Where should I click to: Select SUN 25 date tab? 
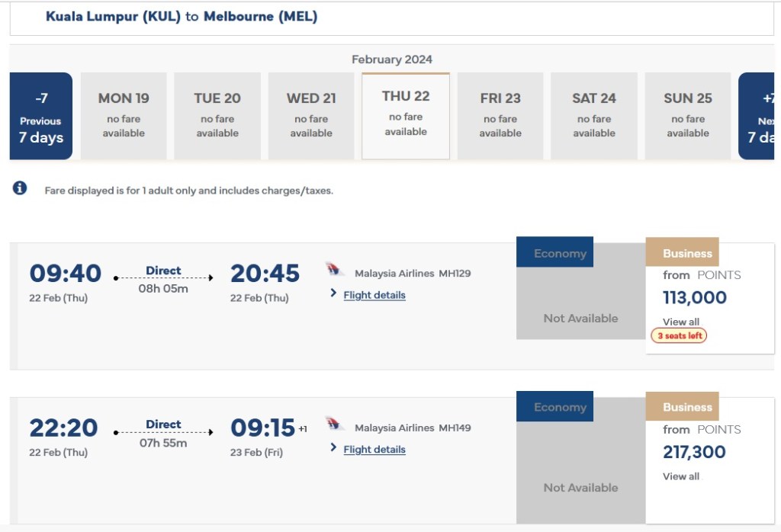pos(688,117)
